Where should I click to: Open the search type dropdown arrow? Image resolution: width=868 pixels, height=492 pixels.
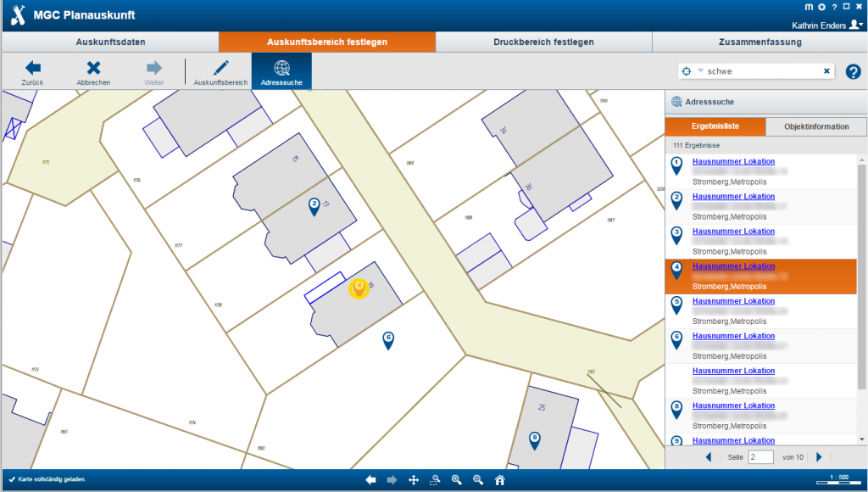(x=700, y=71)
